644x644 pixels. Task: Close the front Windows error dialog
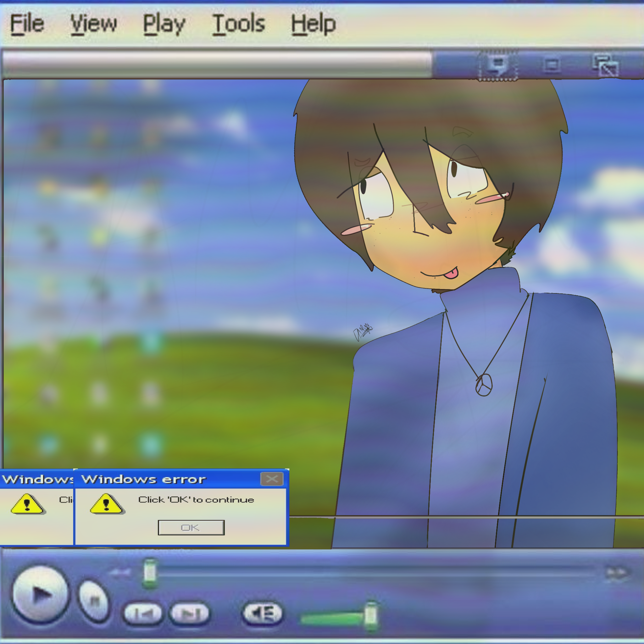[x=272, y=479]
